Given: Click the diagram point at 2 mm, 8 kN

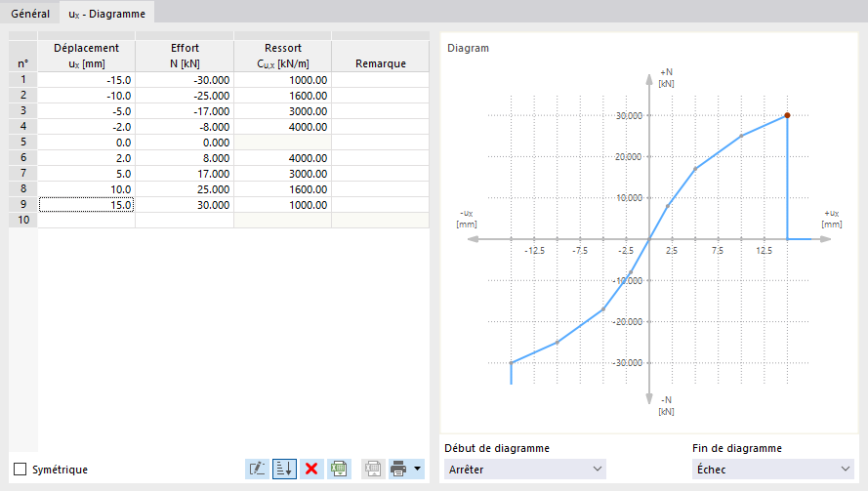Looking at the screenshot, I should [x=668, y=206].
